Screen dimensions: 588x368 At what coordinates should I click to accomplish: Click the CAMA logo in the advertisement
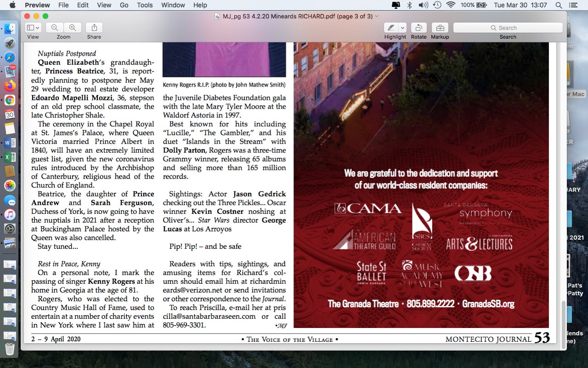tap(368, 208)
